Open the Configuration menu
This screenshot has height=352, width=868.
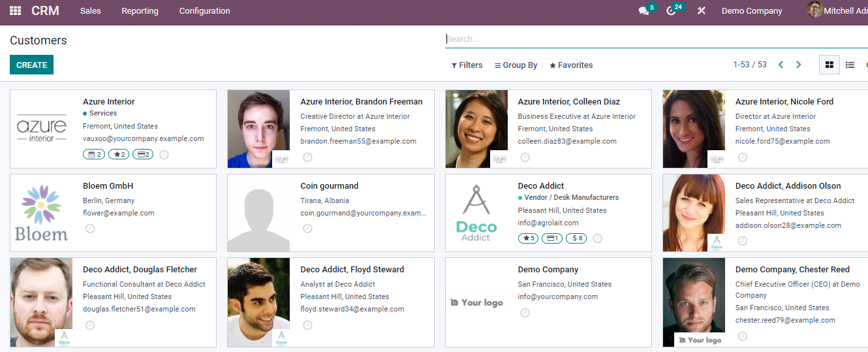tap(204, 11)
